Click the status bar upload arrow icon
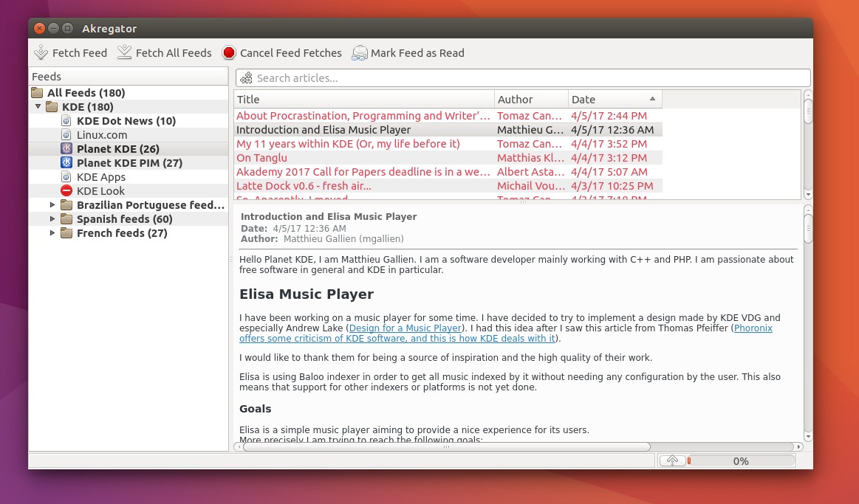The height and width of the screenshot is (504, 859). point(672,460)
